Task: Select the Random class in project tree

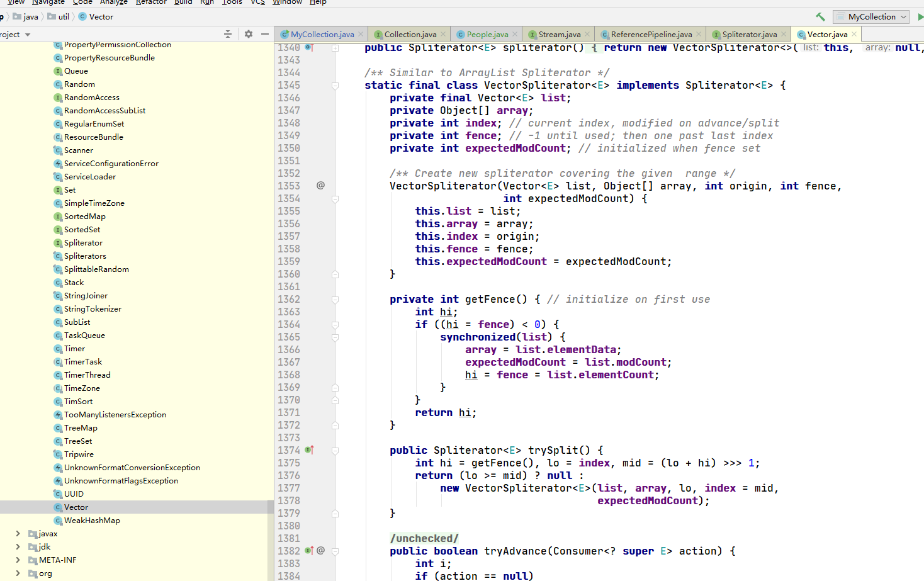Action: click(79, 84)
